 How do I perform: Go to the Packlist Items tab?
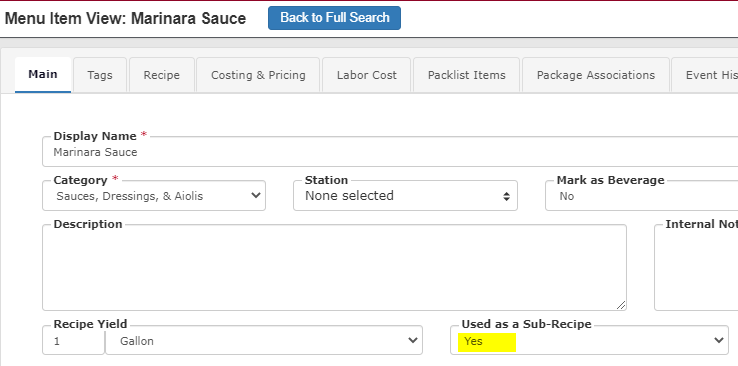pyautogui.click(x=466, y=75)
